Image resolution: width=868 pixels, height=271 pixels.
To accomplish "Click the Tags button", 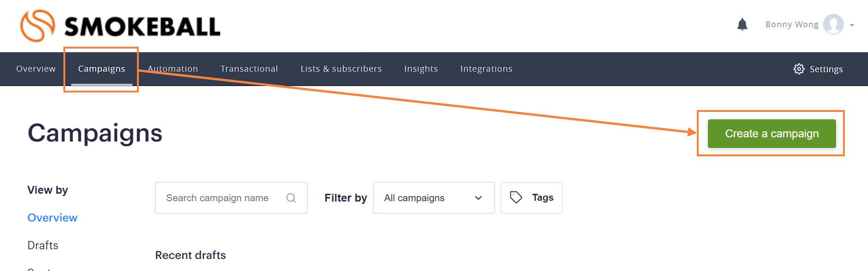I will (531, 198).
